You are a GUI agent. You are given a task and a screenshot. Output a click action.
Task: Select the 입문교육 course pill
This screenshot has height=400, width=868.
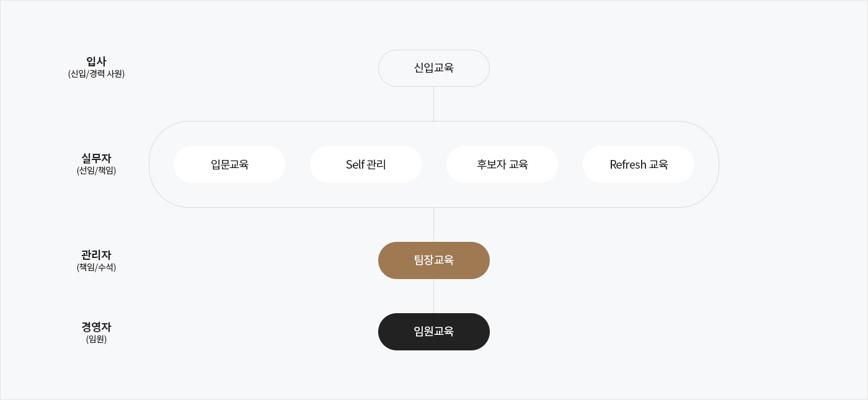point(229,164)
